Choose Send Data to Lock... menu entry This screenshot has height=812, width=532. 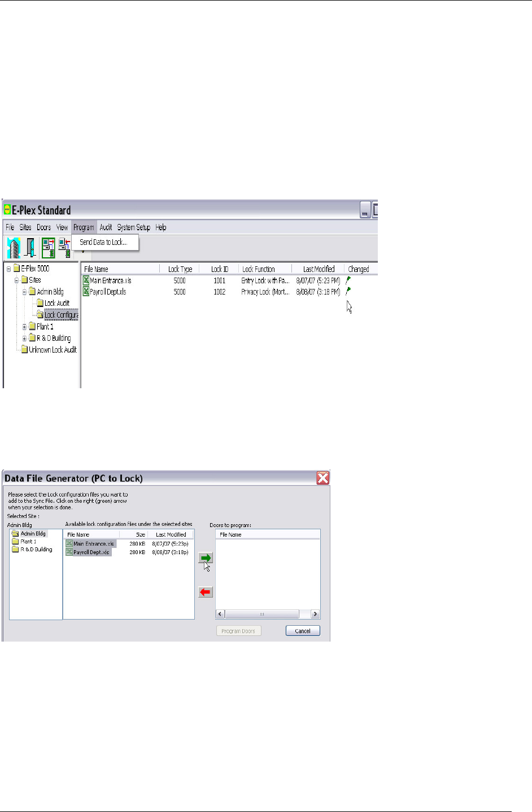click(x=104, y=242)
